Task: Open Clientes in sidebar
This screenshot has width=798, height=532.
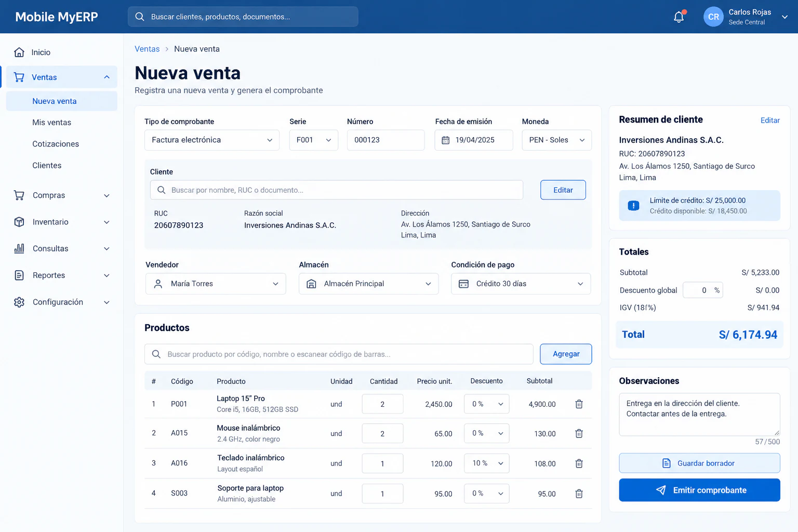Action: pos(47,165)
